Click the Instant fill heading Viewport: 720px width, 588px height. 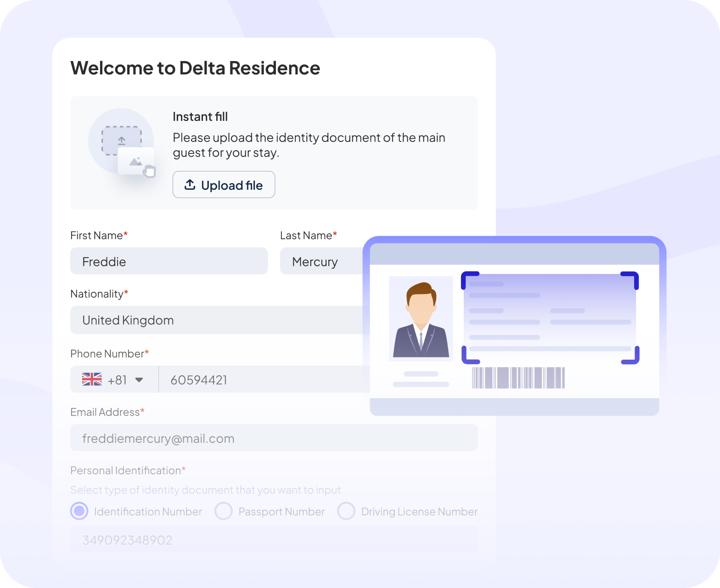(x=200, y=117)
